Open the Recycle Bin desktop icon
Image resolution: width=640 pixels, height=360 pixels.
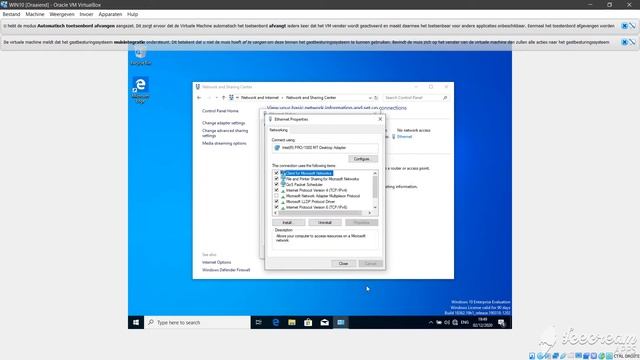click(x=140, y=56)
